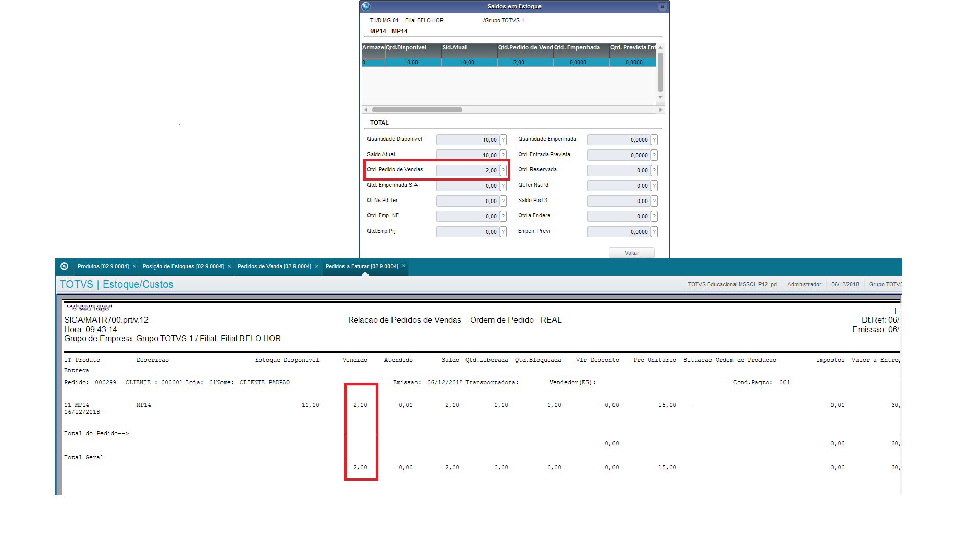Open help for Qtd. Reservada field
980x551 pixels.
click(x=654, y=170)
